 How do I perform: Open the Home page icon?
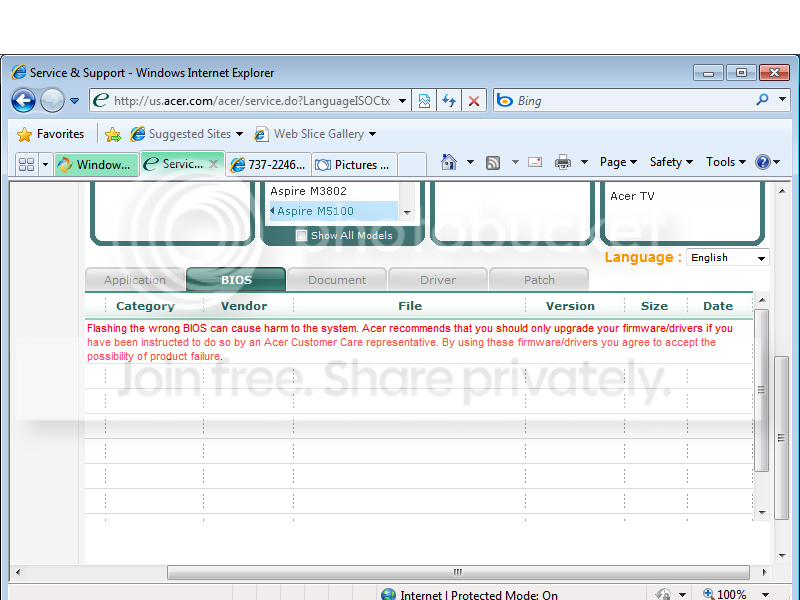pyautogui.click(x=449, y=162)
